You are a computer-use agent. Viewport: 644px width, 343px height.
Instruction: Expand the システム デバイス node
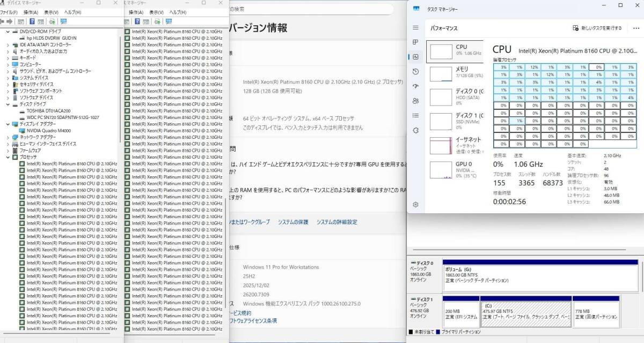(x=8, y=78)
